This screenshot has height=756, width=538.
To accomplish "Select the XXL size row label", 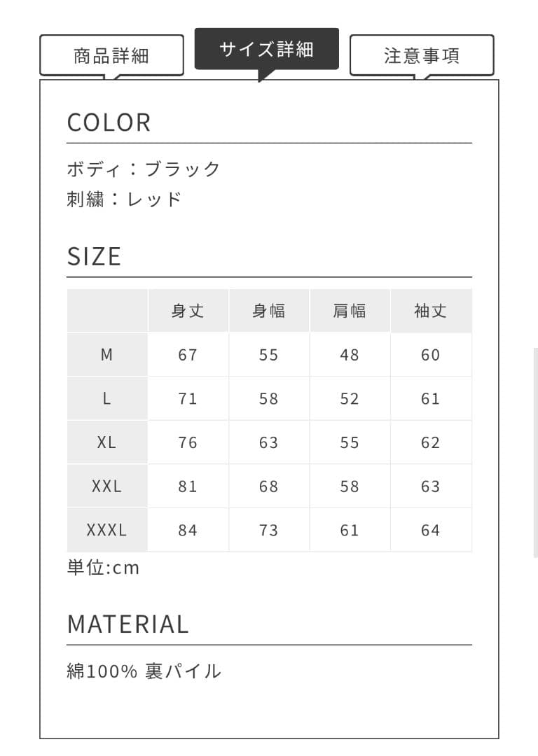I will [x=106, y=486].
